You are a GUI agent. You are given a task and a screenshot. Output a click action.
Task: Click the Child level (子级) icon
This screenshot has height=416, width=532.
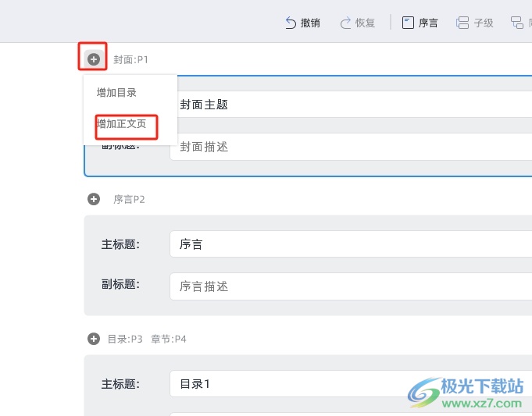click(462, 23)
